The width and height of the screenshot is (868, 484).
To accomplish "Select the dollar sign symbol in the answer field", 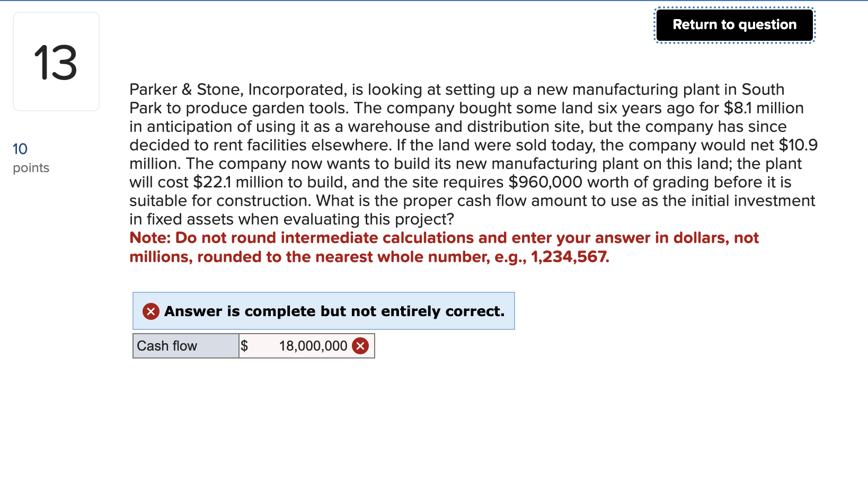I will tap(245, 346).
